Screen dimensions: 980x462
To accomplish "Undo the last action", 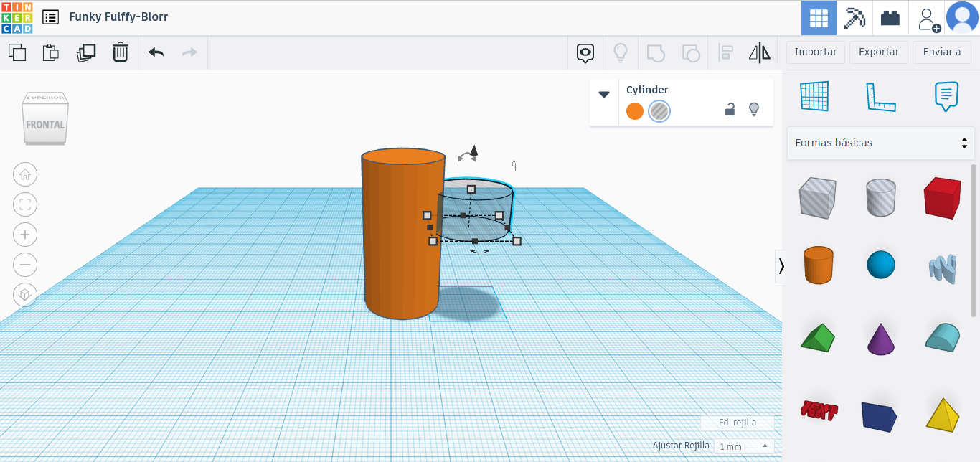I will pyautogui.click(x=156, y=52).
